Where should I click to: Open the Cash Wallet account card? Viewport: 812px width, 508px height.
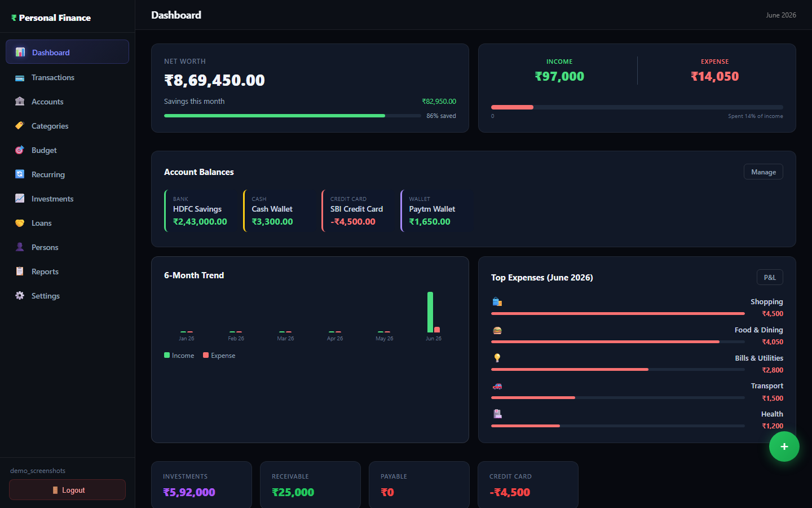point(278,211)
